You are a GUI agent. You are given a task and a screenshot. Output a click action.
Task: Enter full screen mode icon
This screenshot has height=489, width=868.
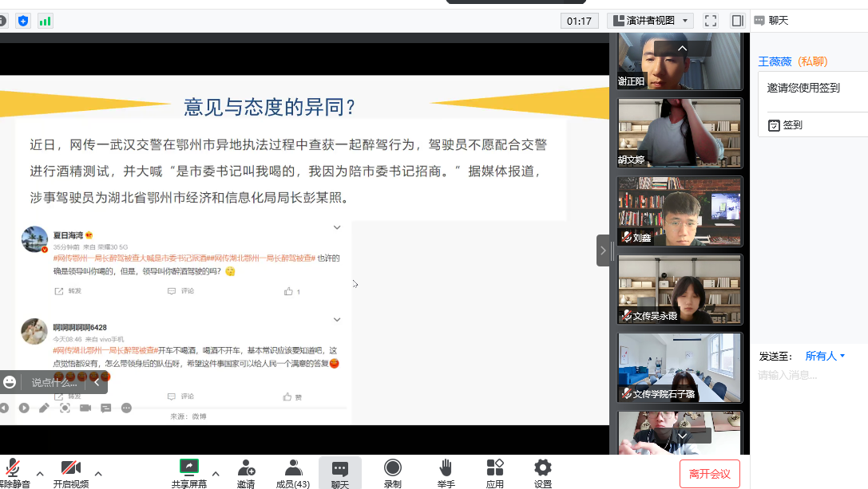click(x=710, y=21)
